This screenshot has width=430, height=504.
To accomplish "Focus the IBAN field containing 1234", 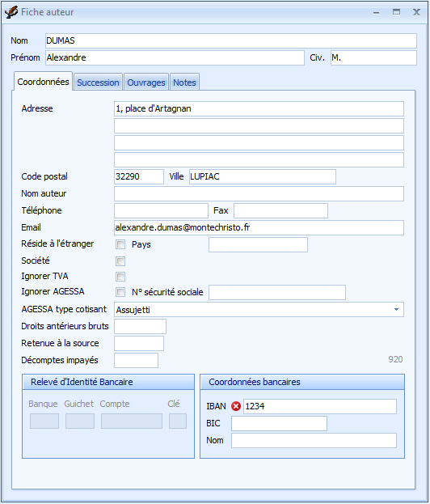I will click(x=320, y=406).
